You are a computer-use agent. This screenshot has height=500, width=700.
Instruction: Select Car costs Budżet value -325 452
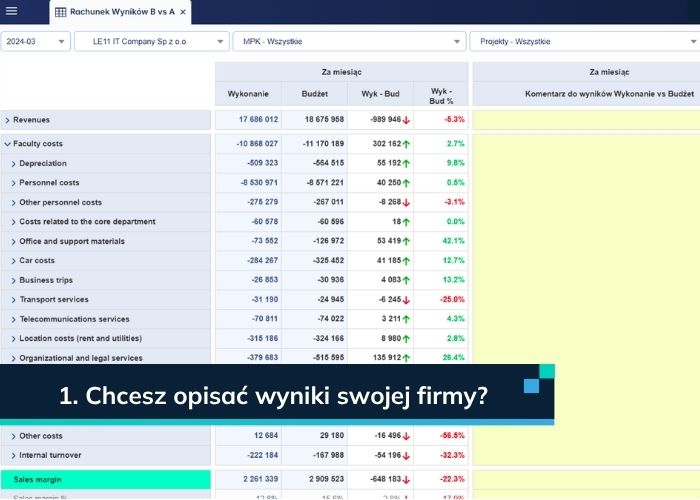[x=329, y=260]
